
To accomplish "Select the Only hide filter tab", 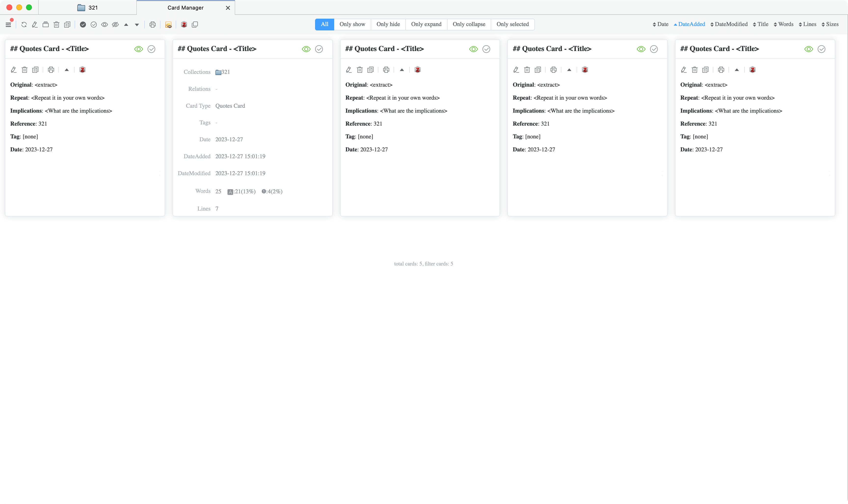I will pyautogui.click(x=388, y=24).
